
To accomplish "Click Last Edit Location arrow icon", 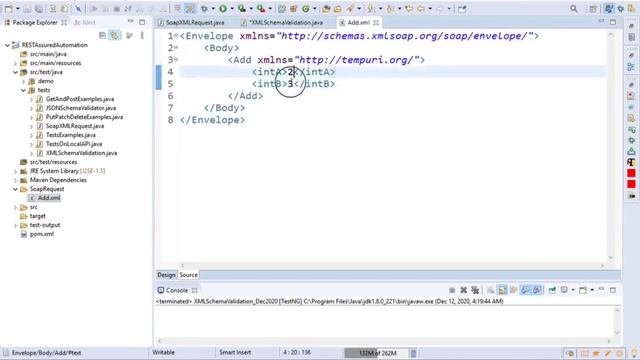I will coord(409,9).
